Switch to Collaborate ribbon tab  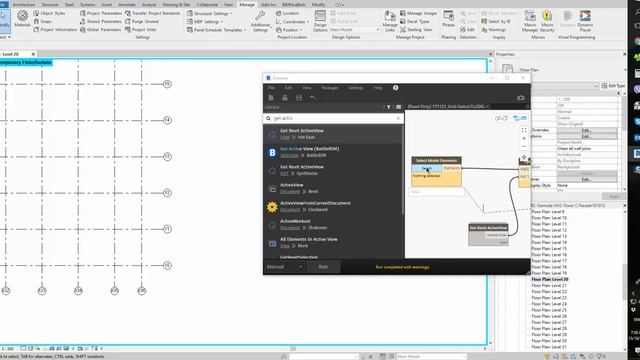tap(207, 4)
